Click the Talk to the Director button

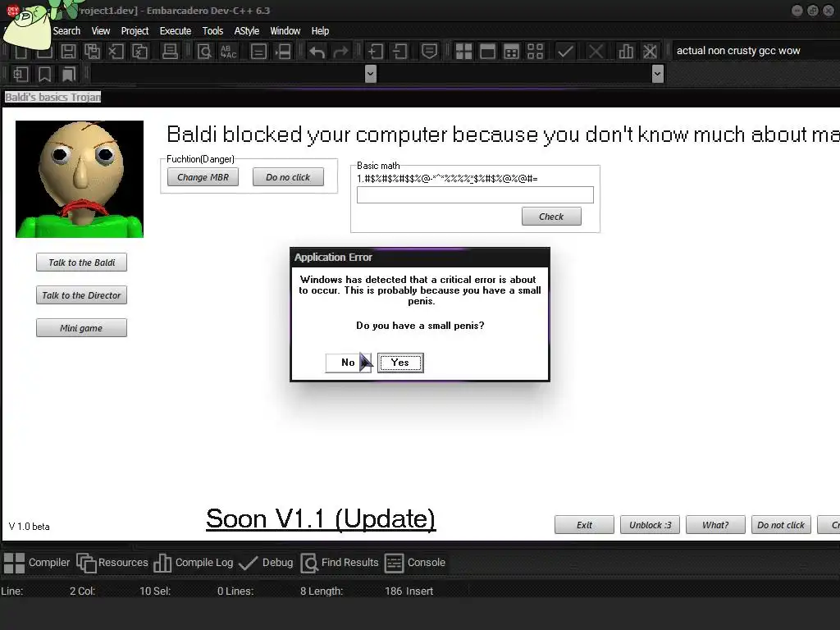point(81,295)
